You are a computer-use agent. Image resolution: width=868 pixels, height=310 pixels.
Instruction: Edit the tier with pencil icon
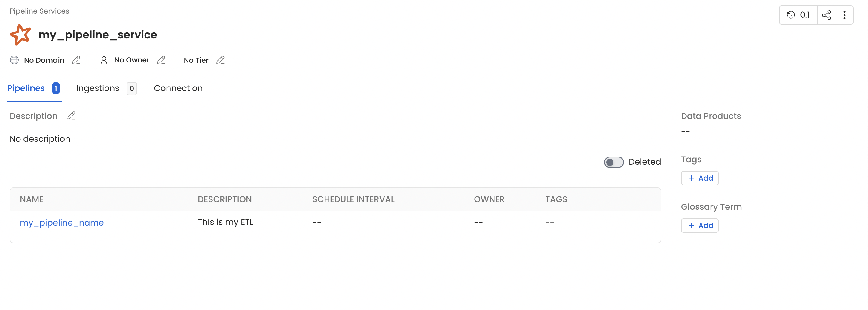[220, 60]
